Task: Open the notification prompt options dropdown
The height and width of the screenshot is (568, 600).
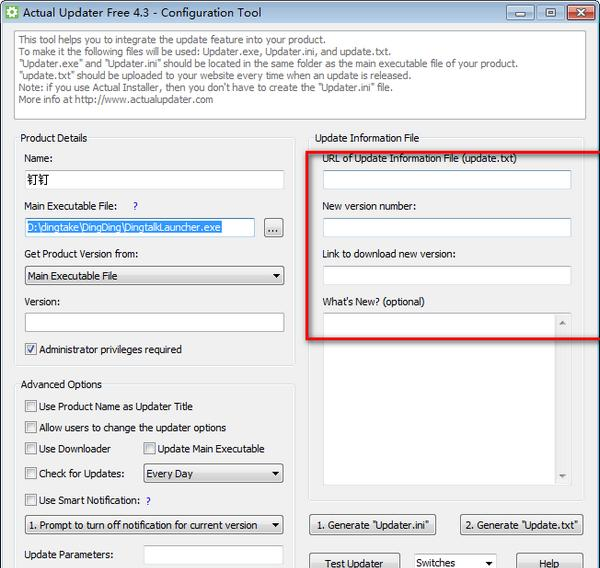Action: point(154,525)
